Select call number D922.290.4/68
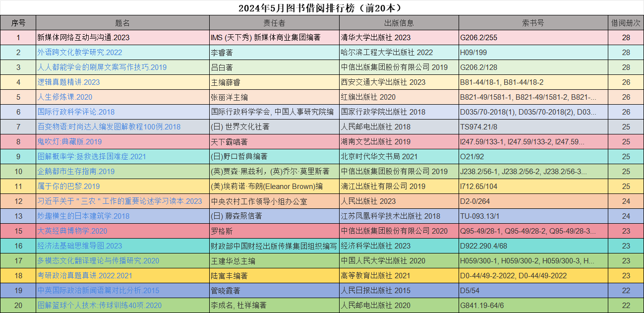This screenshot has height=313, width=644. tap(484, 246)
